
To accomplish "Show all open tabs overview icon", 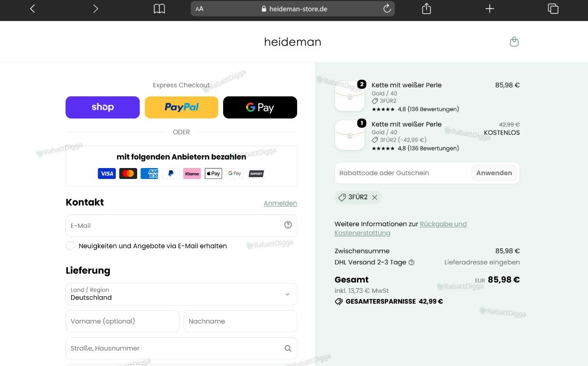I will click(x=553, y=9).
